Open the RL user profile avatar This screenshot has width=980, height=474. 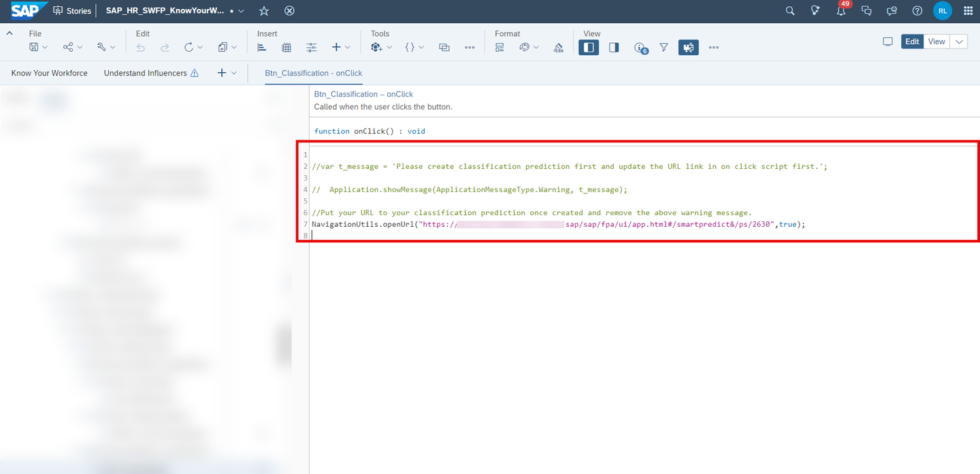pos(943,10)
